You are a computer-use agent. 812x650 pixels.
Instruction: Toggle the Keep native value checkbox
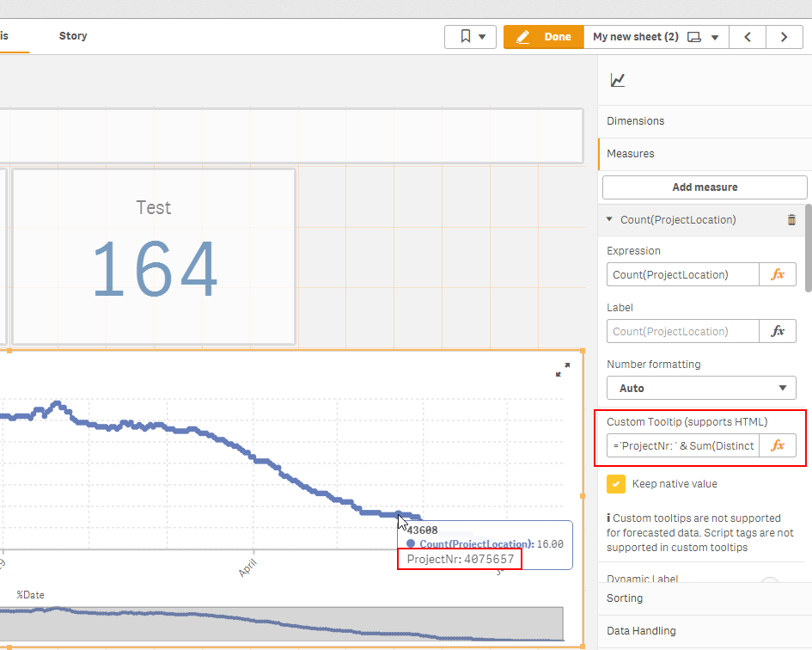coord(616,484)
